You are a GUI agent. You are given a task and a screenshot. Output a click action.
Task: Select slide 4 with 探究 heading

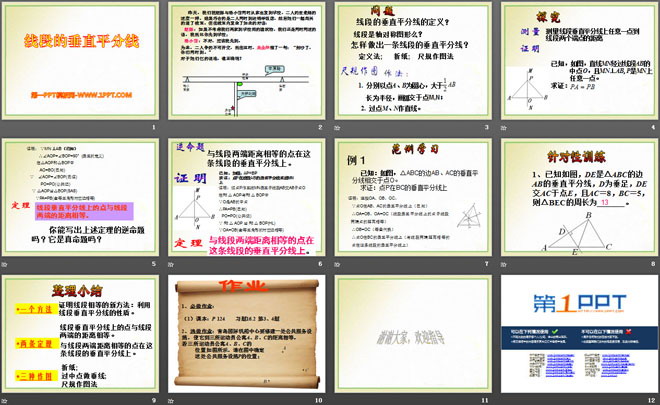tap(579, 61)
